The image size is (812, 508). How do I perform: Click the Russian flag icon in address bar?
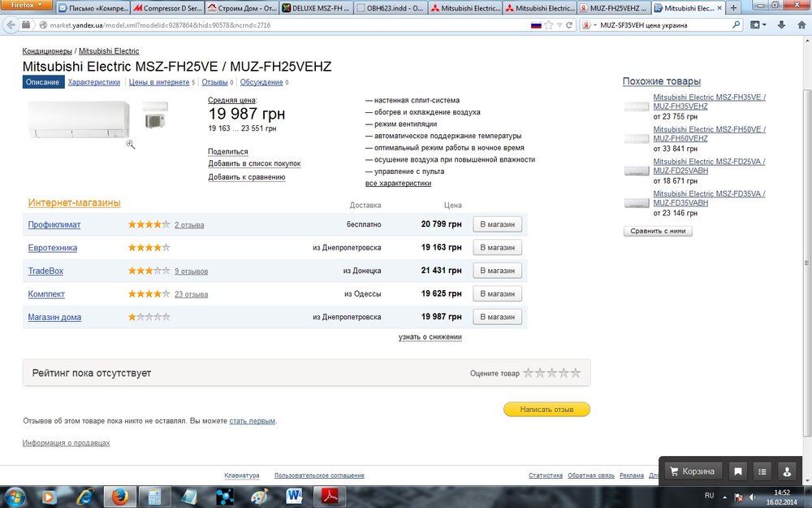point(536,25)
